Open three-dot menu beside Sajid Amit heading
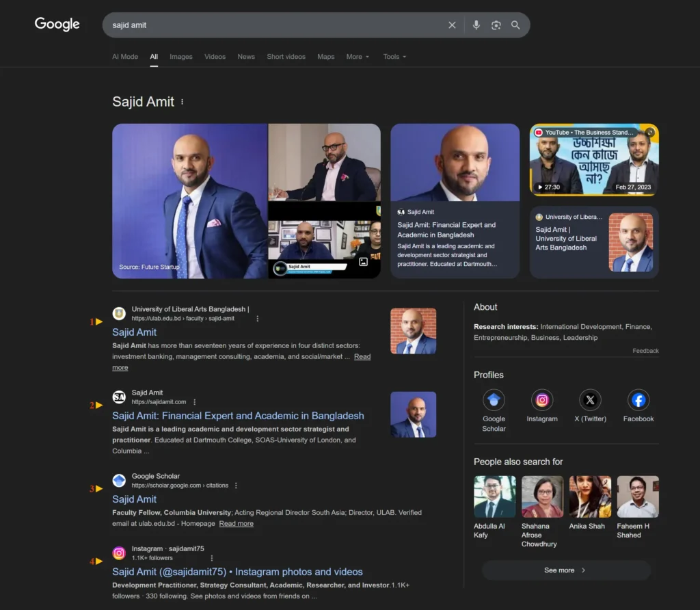Image resolution: width=700 pixels, height=610 pixels. 182,102
